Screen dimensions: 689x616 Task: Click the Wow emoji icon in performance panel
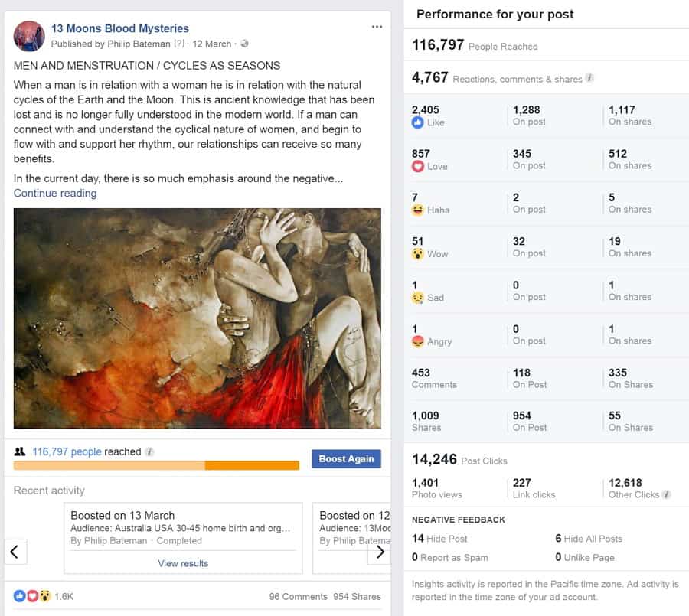(417, 254)
